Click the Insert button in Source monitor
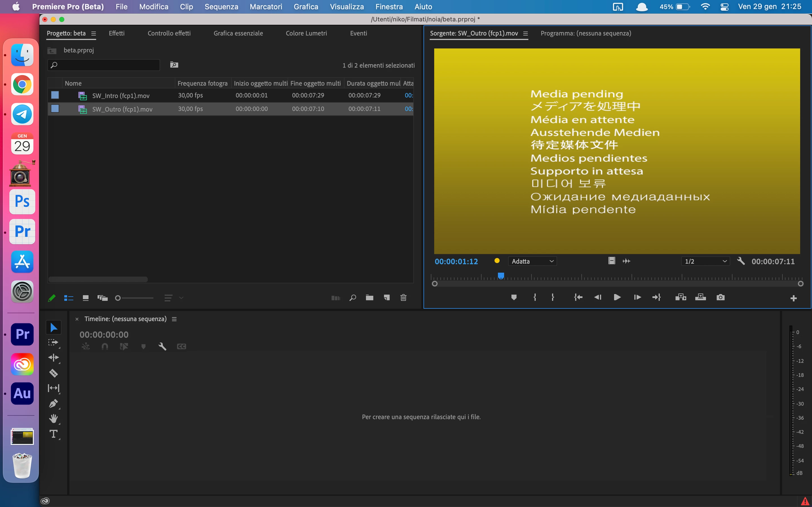812x507 pixels. [680, 297]
